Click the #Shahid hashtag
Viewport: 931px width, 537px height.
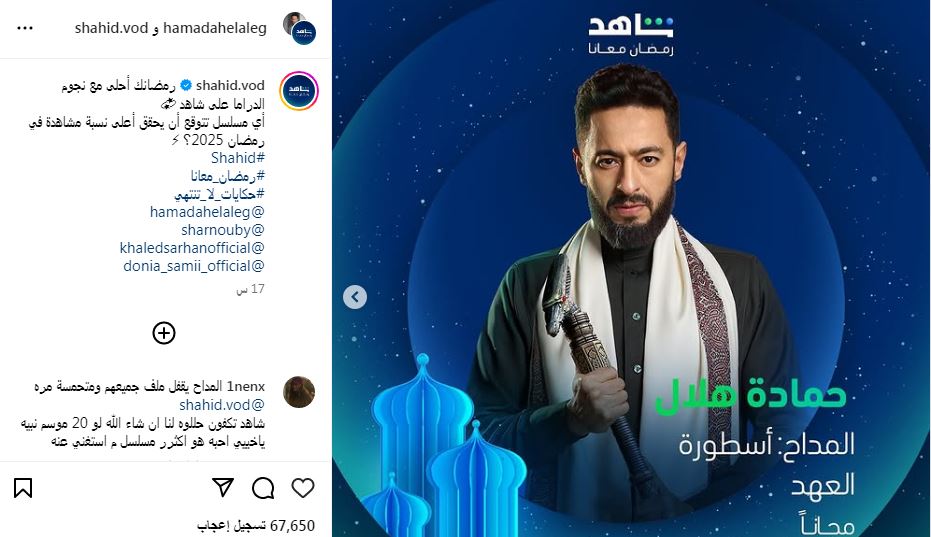pyautogui.click(x=238, y=158)
